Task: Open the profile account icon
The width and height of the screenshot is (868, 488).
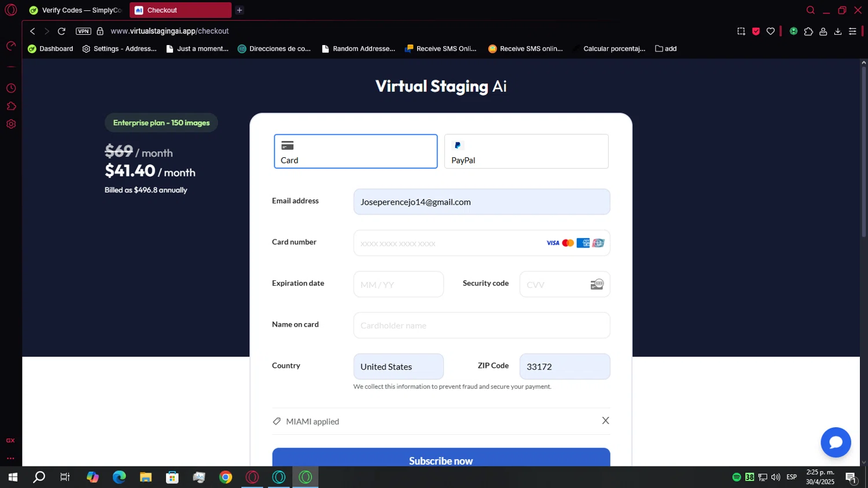Action: point(823,31)
